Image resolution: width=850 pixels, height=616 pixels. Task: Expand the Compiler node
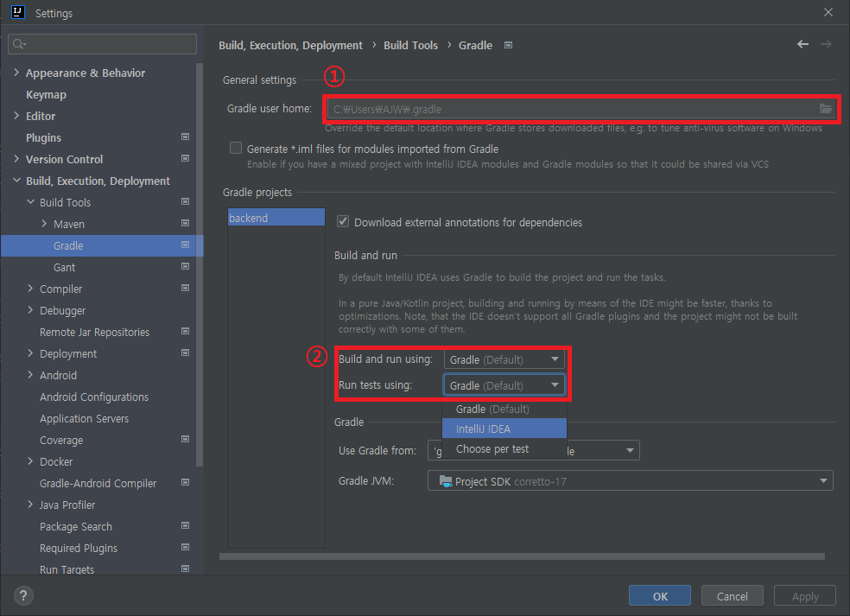coord(30,289)
